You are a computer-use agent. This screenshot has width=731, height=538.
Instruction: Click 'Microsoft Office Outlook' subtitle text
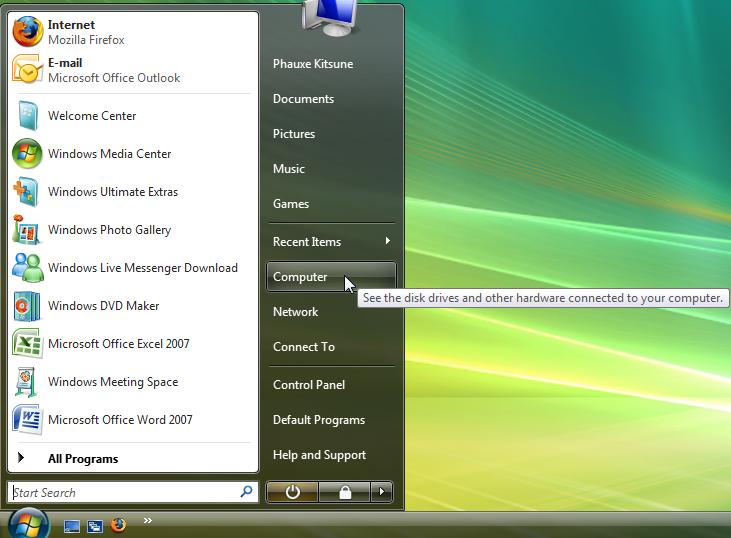[x=114, y=78]
